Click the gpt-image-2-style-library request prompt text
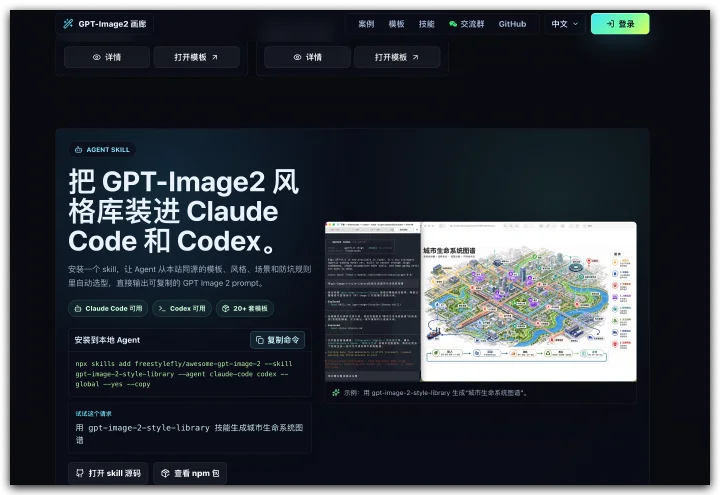 point(189,433)
